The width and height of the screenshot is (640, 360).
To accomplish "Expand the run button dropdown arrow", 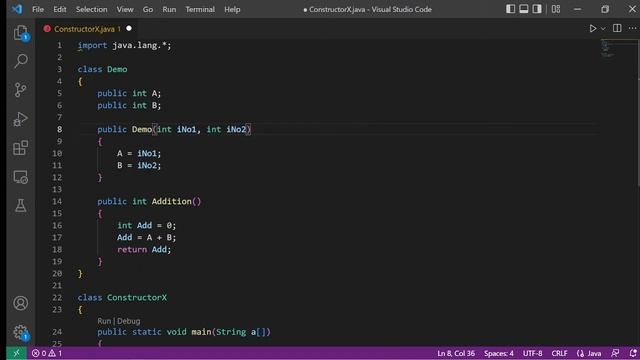I will pyautogui.click(x=603, y=29).
